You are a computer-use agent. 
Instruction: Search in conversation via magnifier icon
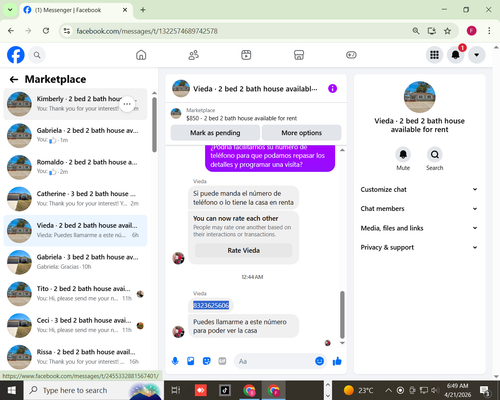(x=435, y=154)
